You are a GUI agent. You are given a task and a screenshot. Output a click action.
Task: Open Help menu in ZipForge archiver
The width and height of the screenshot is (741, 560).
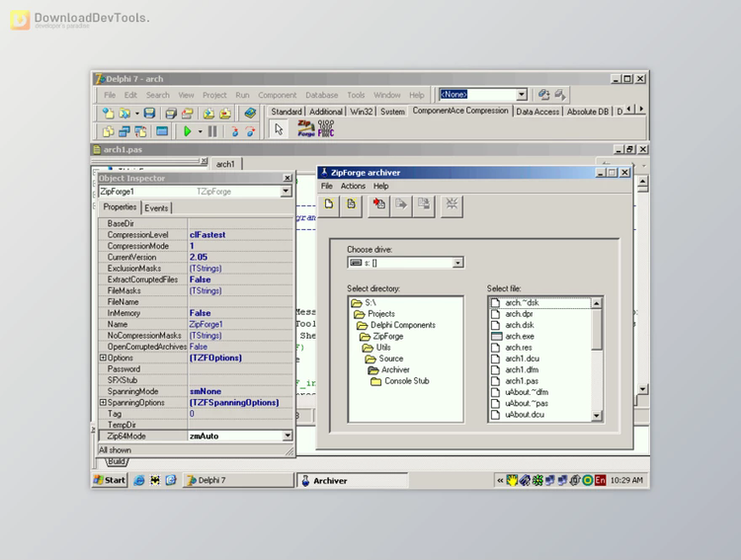click(x=381, y=187)
